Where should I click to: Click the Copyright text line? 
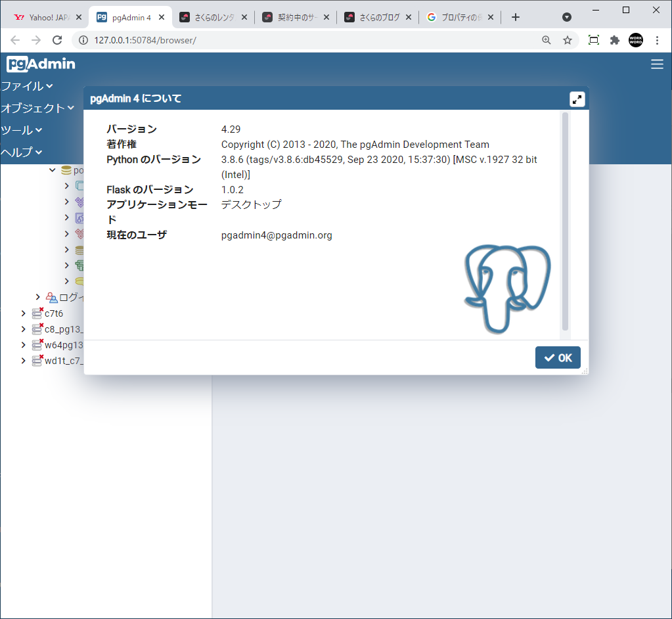[x=355, y=145]
